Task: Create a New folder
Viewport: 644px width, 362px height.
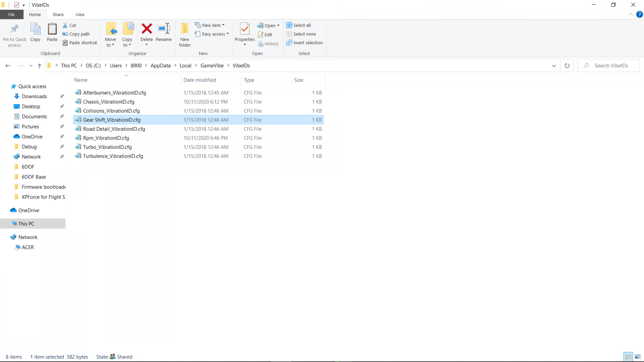Action: coord(185,34)
